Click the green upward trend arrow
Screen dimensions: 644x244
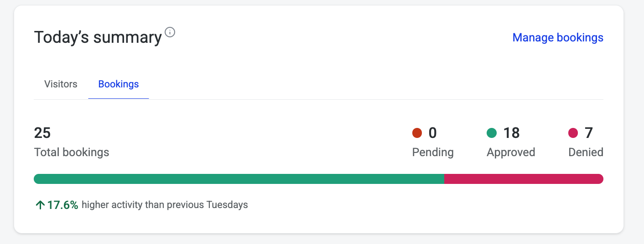tap(40, 205)
